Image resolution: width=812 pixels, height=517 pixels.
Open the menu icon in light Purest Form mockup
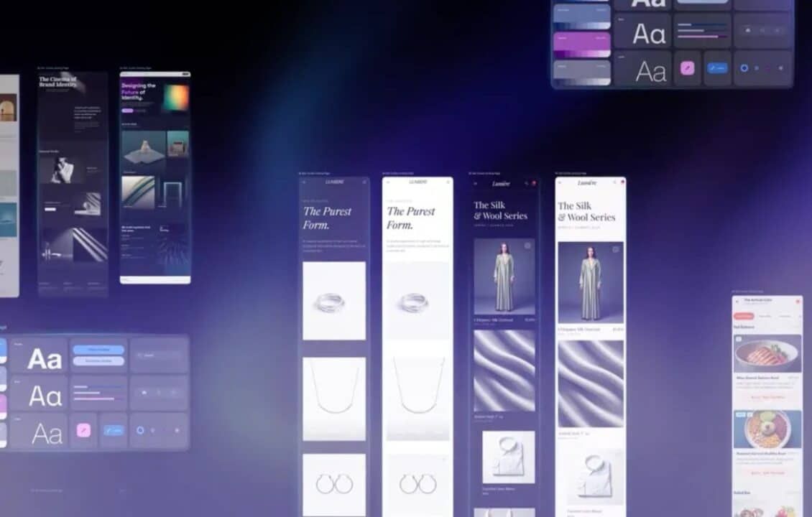point(448,182)
